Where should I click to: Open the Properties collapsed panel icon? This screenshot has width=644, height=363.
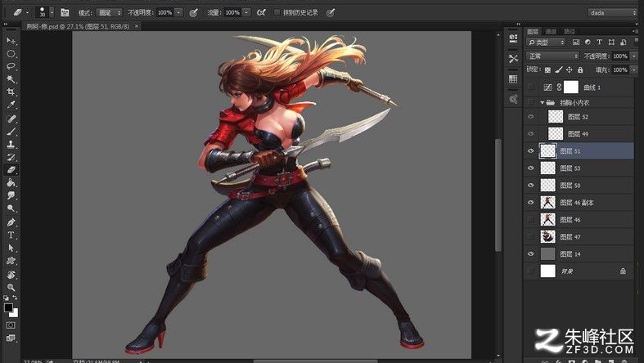pyautogui.click(x=513, y=39)
